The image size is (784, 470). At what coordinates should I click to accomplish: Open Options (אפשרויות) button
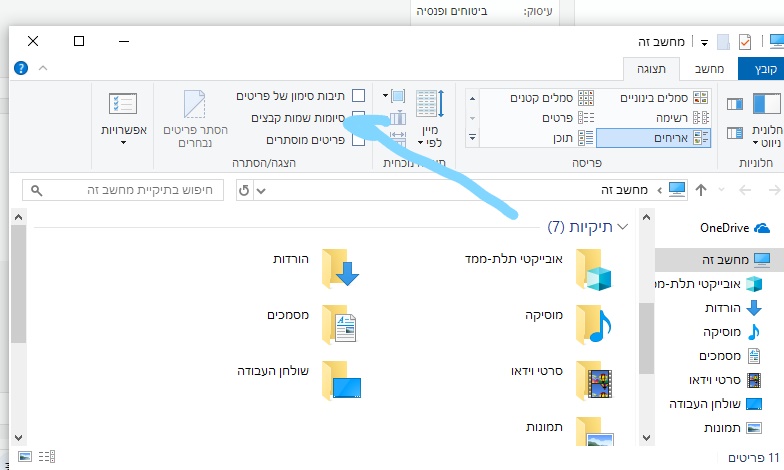click(124, 119)
